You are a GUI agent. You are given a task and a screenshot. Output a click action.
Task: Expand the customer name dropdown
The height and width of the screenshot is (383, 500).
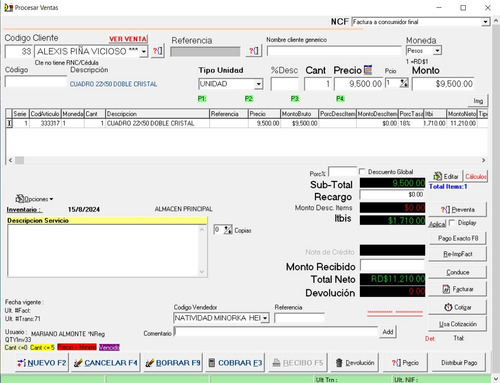[x=144, y=51]
